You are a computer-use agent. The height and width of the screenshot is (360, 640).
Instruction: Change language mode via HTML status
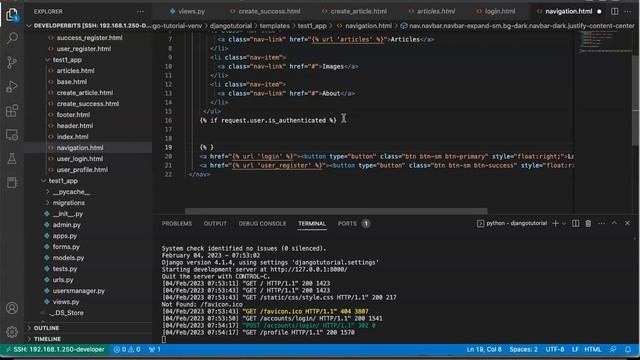[593, 349]
